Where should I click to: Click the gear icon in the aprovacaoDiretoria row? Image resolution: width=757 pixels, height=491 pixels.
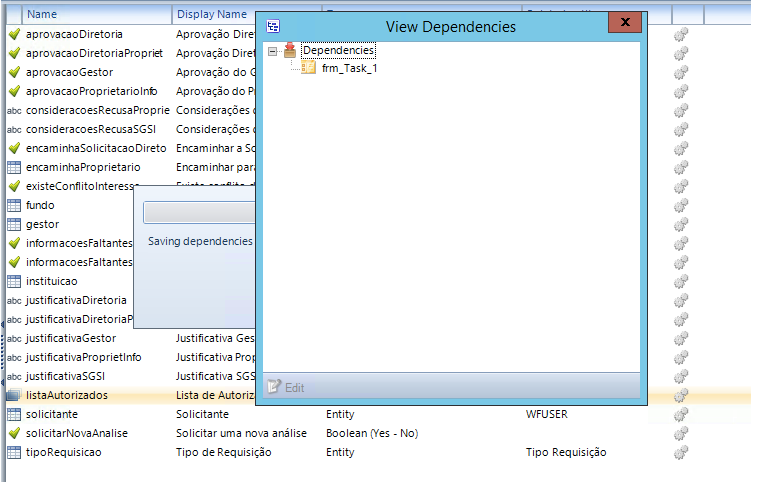681,35
